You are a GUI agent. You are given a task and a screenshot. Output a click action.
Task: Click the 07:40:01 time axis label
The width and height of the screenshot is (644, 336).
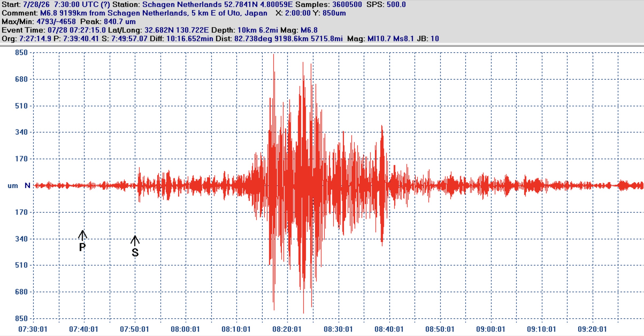[x=83, y=329]
